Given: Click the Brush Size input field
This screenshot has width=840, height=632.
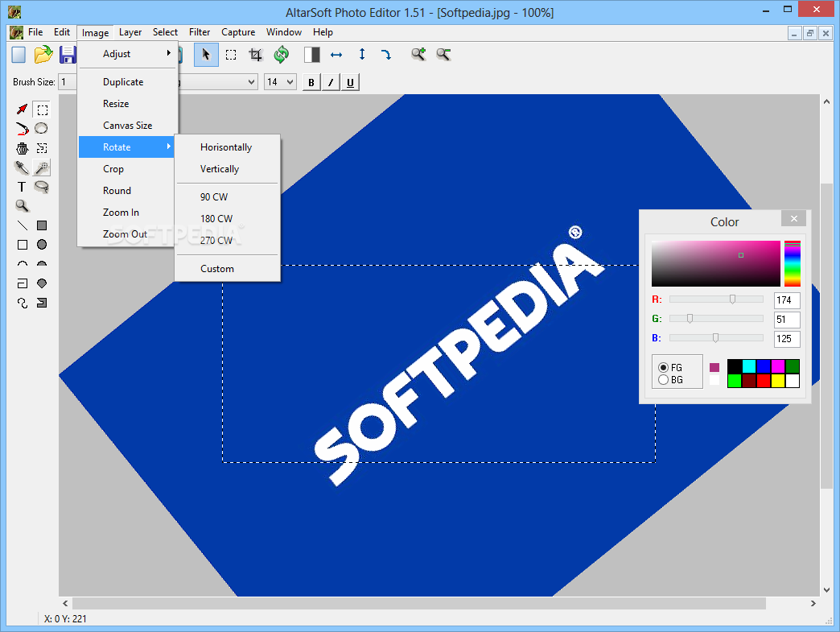Looking at the screenshot, I should coord(68,82).
